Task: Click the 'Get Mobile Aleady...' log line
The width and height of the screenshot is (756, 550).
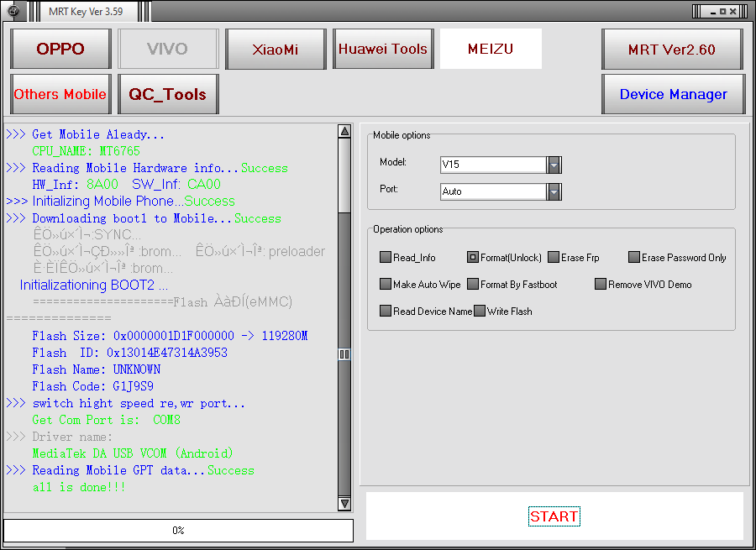Action: click(x=86, y=134)
